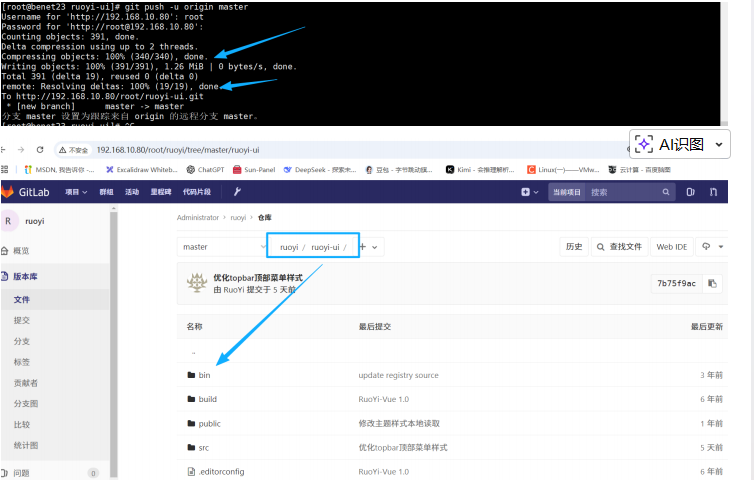
Task: Click commit hash 7b75f9ac
Action: coord(676,283)
